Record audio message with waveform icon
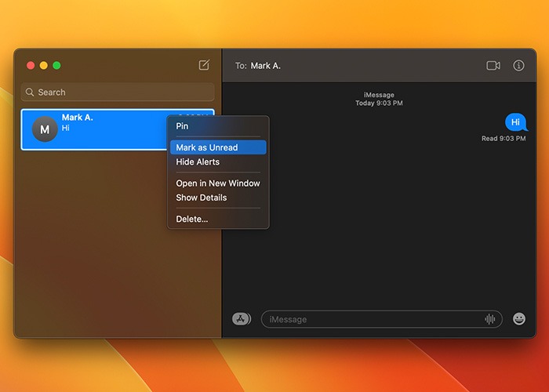 [490, 319]
